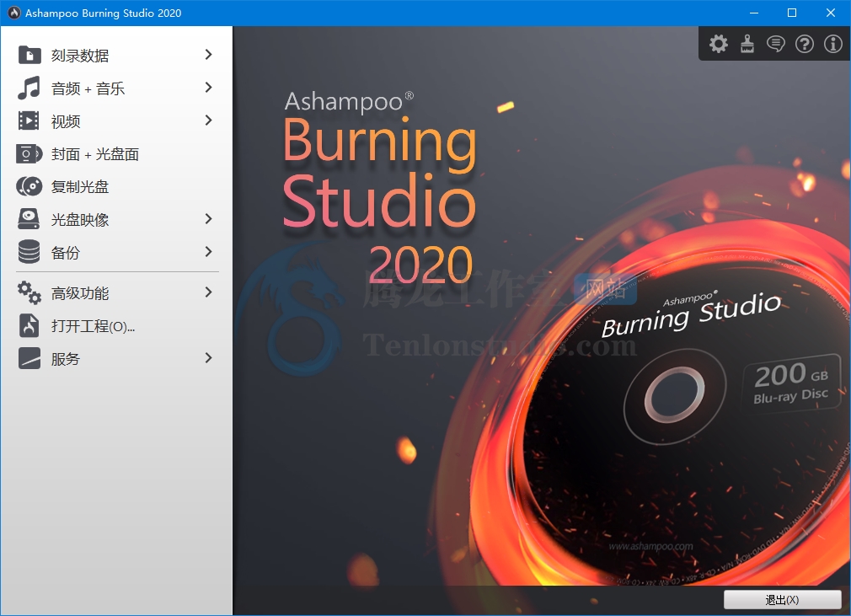Select the 视频 menu entry
This screenshot has height=616, width=851.
coord(116,121)
